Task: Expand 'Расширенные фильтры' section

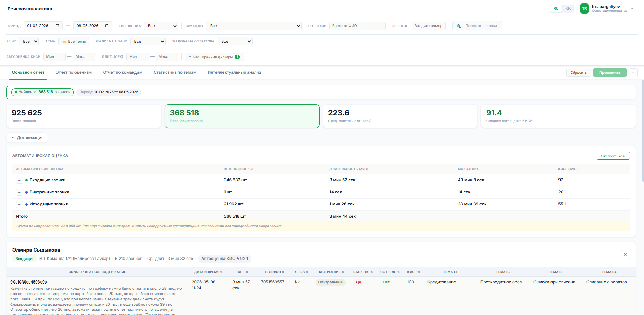Action: [x=214, y=57]
